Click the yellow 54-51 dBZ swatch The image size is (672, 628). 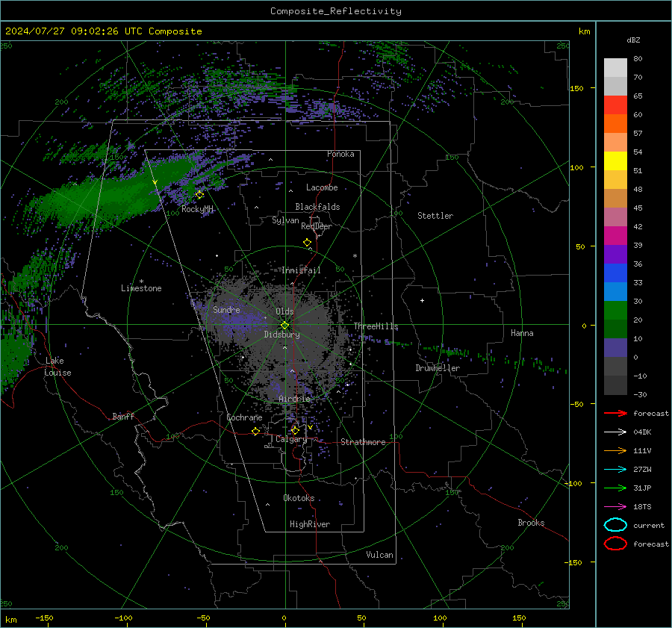615,161
